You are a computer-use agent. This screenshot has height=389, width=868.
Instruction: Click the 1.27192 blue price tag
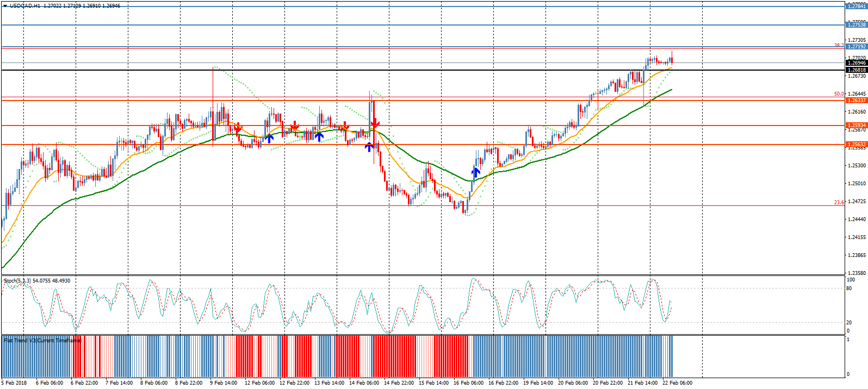[x=856, y=47]
